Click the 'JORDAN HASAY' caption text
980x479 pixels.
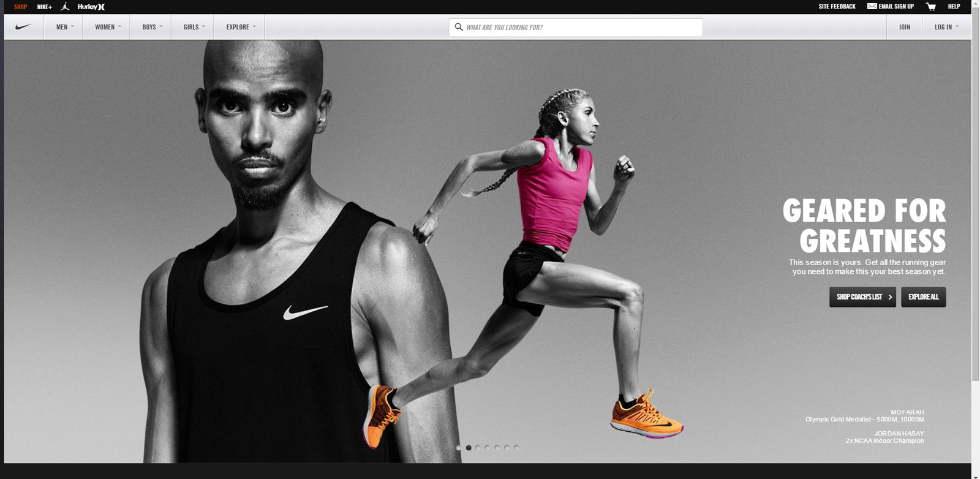pos(899,434)
